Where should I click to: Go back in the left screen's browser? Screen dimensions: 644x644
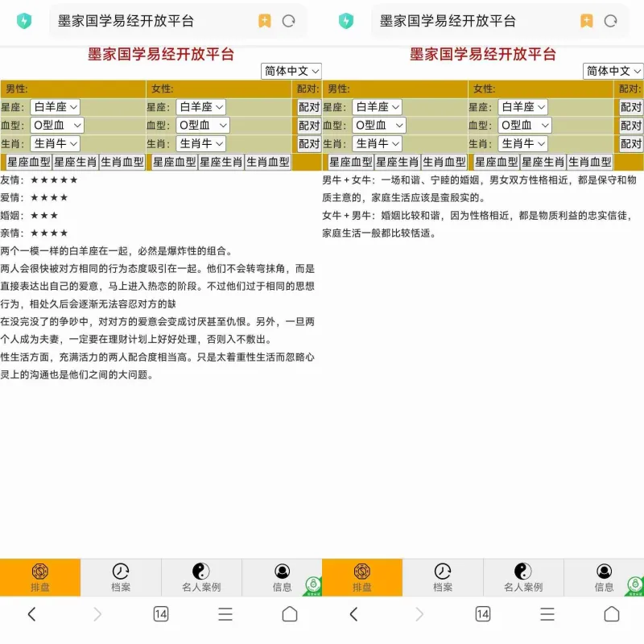click(x=31, y=614)
